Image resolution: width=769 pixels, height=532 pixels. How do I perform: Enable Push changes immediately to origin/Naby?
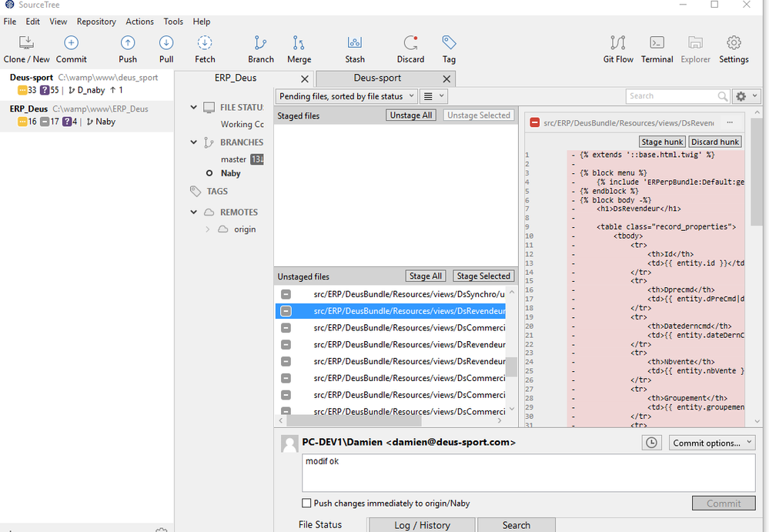click(x=306, y=503)
